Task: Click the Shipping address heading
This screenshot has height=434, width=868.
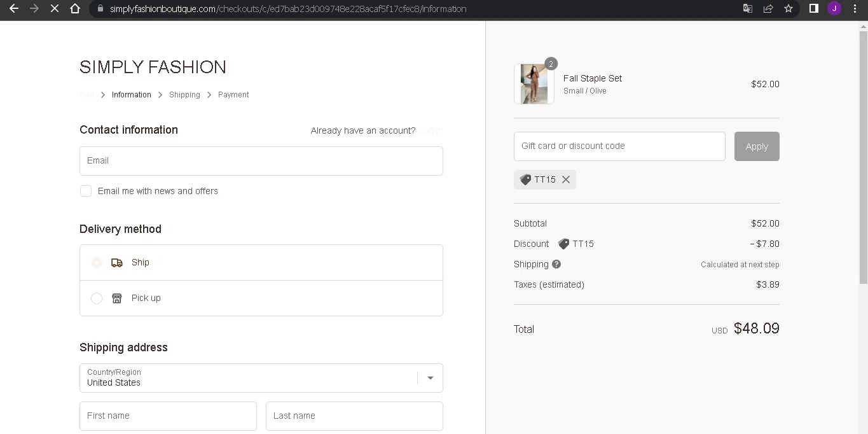Action: tap(123, 347)
